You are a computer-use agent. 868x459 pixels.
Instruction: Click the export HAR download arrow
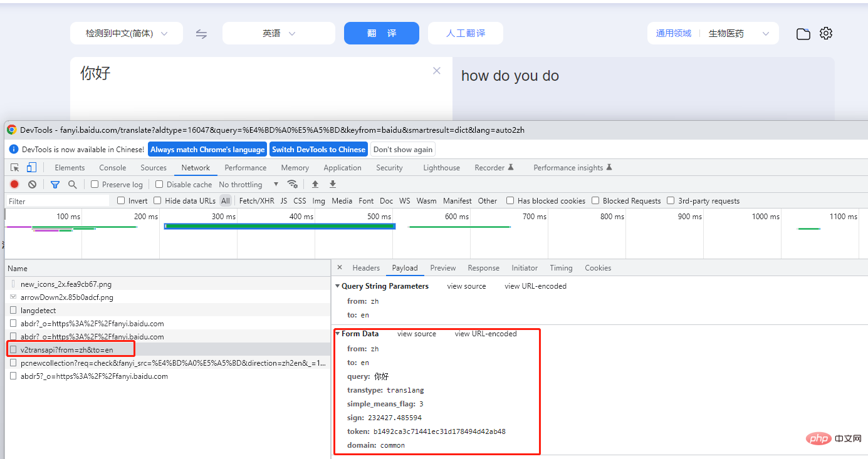click(x=333, y=184)
